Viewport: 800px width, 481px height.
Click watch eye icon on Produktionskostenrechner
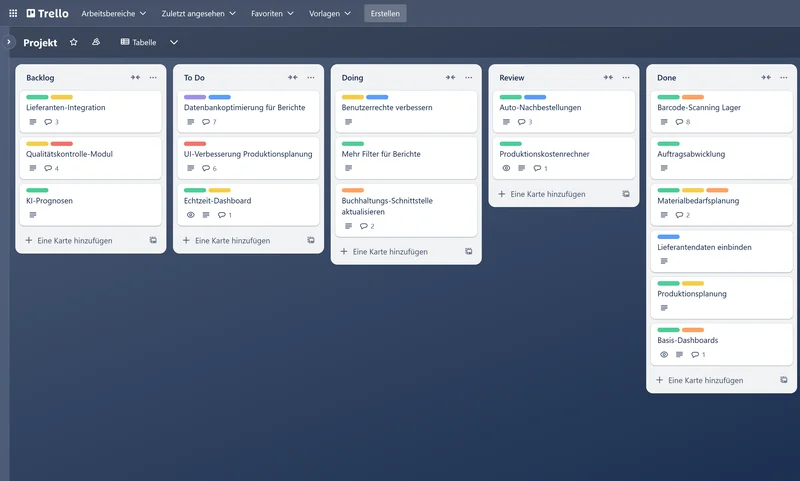coord(506,168)
